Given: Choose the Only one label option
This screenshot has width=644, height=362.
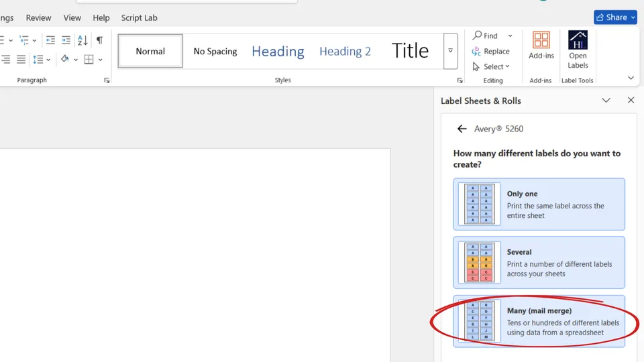Looking at the screenshot, I should 539,204.
